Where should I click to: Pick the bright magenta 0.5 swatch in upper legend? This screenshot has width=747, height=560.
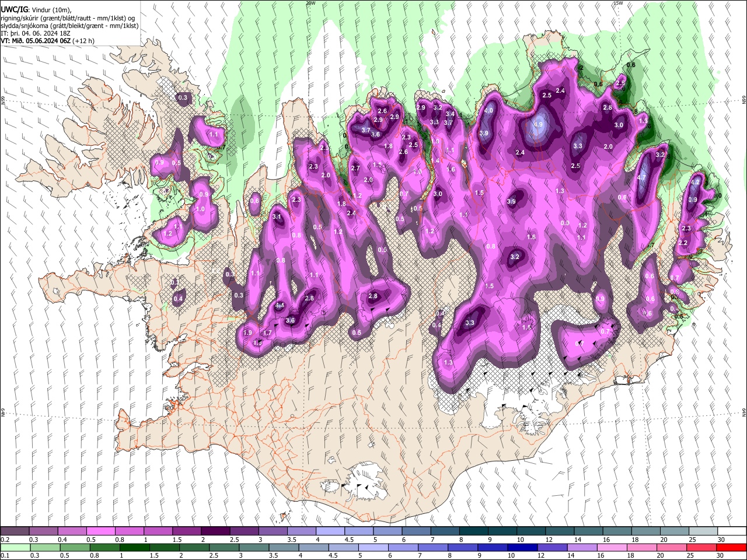(x=100, y=531)
